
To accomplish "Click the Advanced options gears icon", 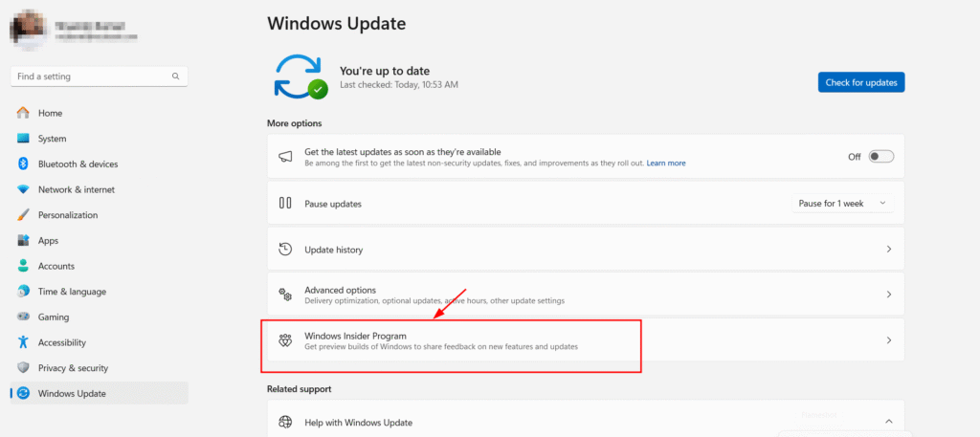I will pos(285,295).
